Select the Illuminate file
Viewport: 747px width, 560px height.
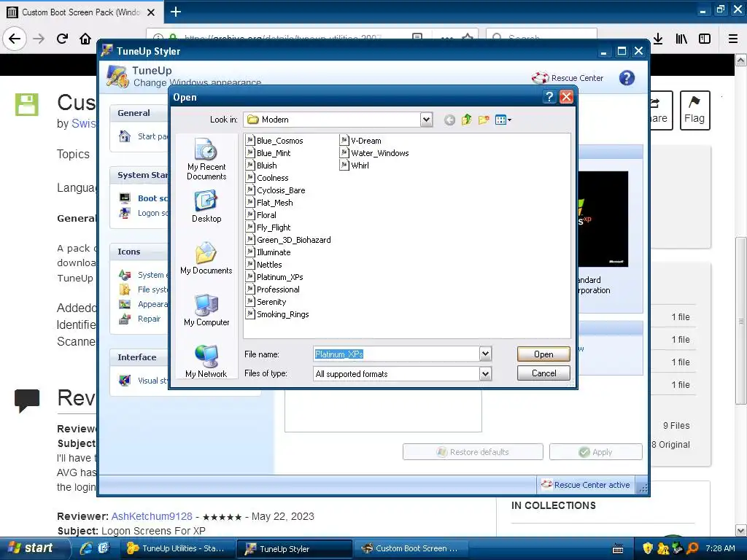(x=268, y=252)
